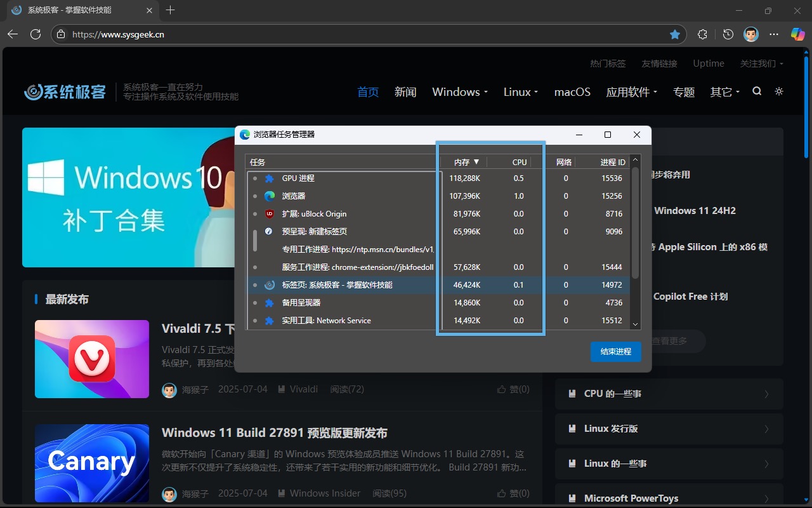Expand the 应用软件 nav dropdown
Image resolution: width=812 pixels, height=508 pixels.
click(631, 92)
